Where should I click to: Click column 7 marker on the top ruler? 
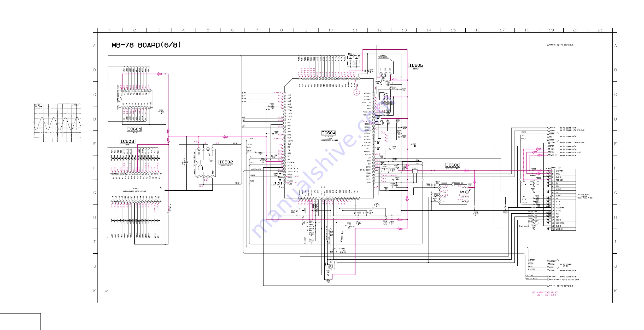[257, 30]
